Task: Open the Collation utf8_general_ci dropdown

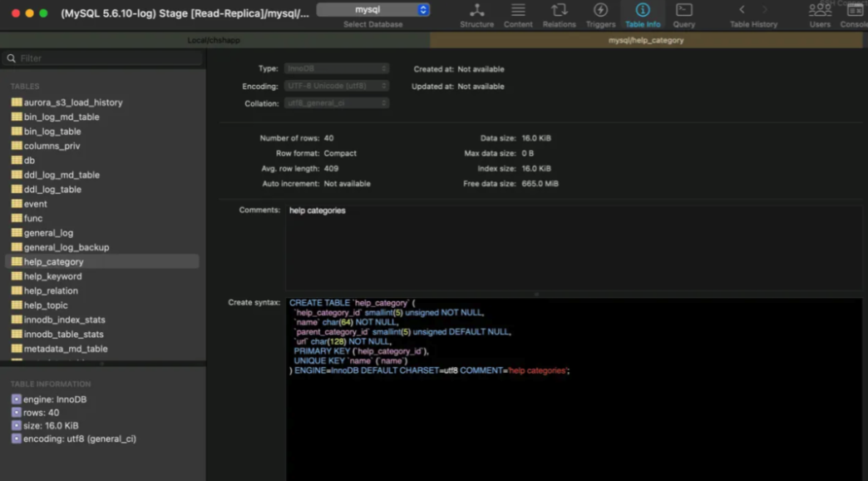Action: point(337,103)
